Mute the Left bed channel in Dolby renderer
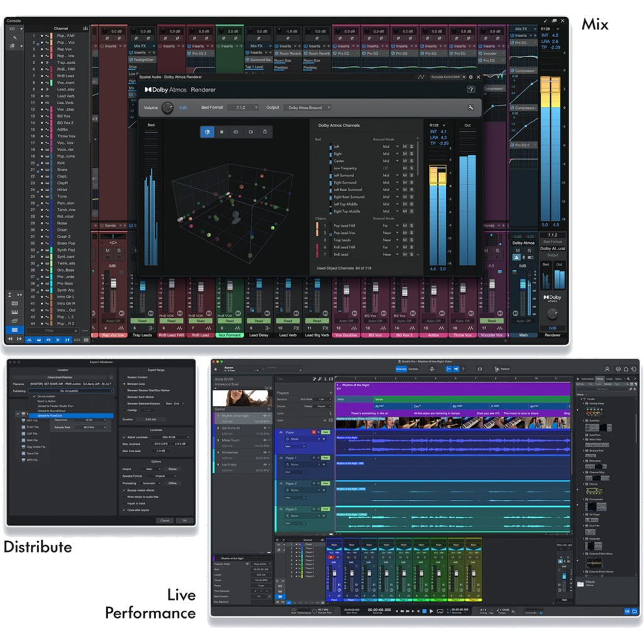This screenshot has width=644, height=644. 404,147
